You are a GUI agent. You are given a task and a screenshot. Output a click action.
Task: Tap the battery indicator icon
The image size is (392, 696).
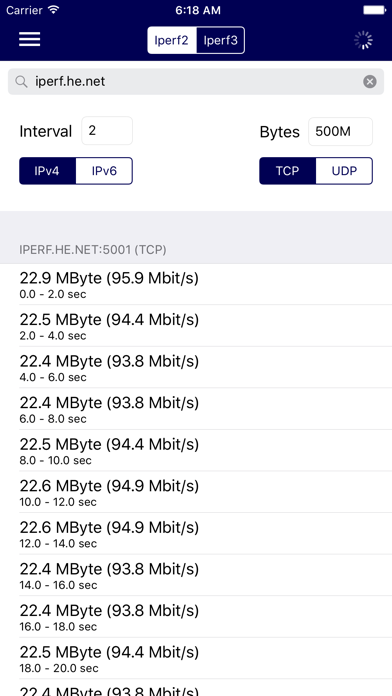pyautogui.click(x=374, y=10)
